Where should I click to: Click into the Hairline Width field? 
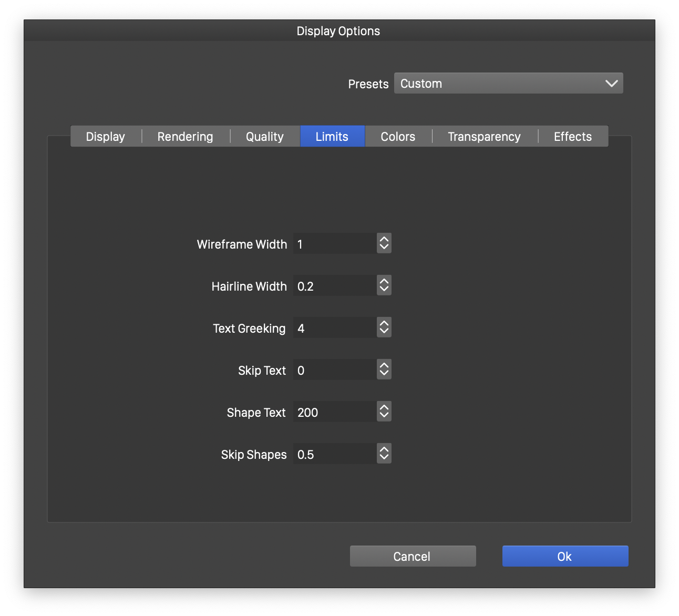[x=334, y=286]
